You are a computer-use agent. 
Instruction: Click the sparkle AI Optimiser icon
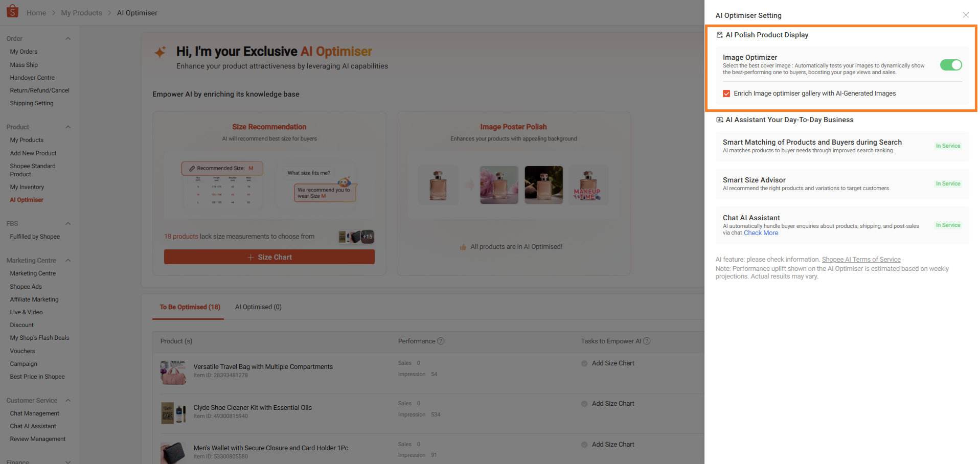[160, 52]
